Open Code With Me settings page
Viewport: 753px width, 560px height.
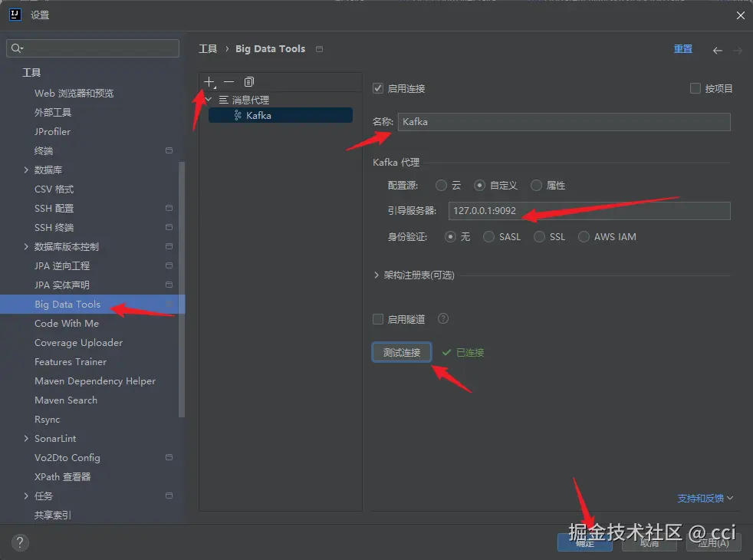coord(66,323)
